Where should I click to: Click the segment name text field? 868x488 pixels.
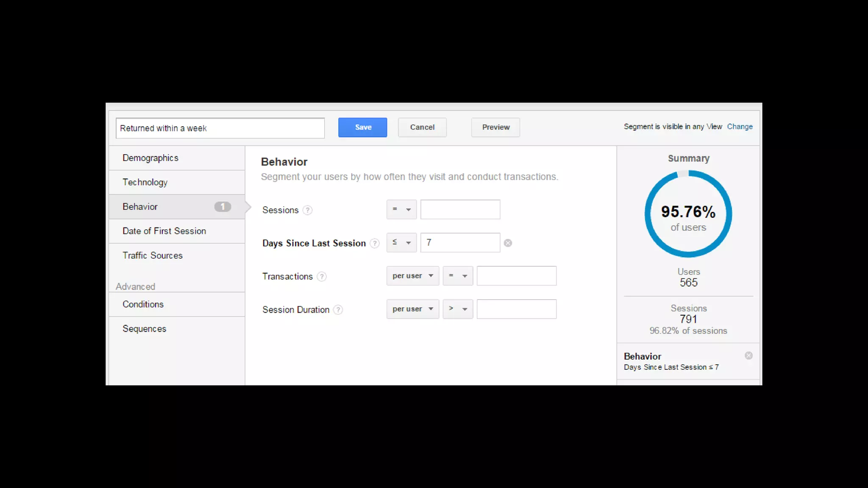pos(220,128)
